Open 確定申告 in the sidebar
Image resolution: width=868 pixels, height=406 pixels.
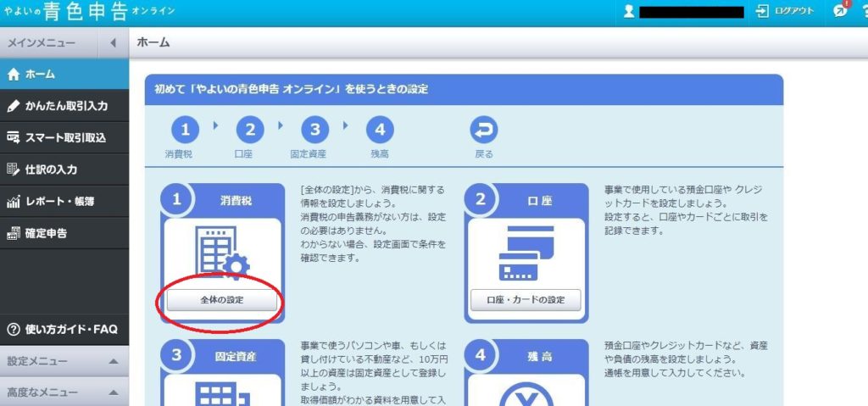tap(64, 233)
